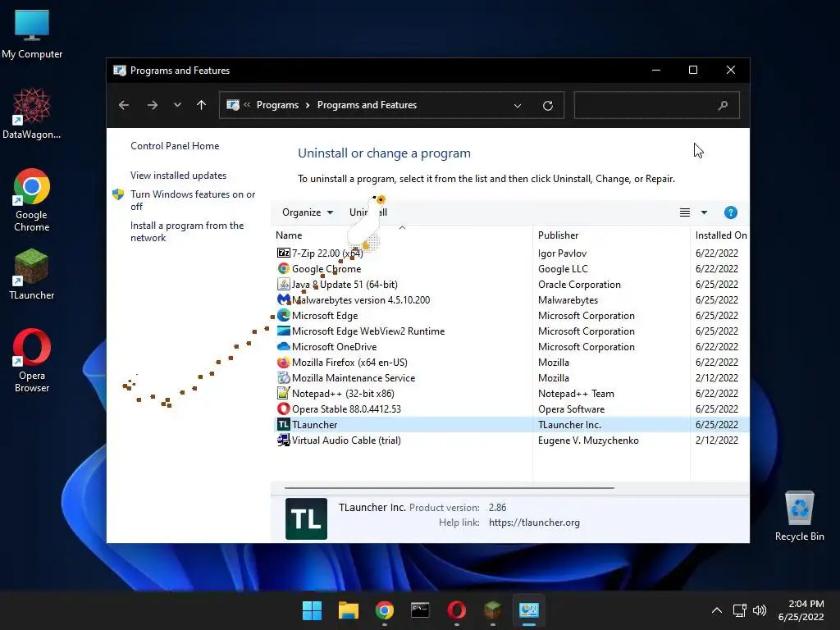Click the search magnifier icon
The width and height of the screenshot is (840, 630).
coord(723,105)
